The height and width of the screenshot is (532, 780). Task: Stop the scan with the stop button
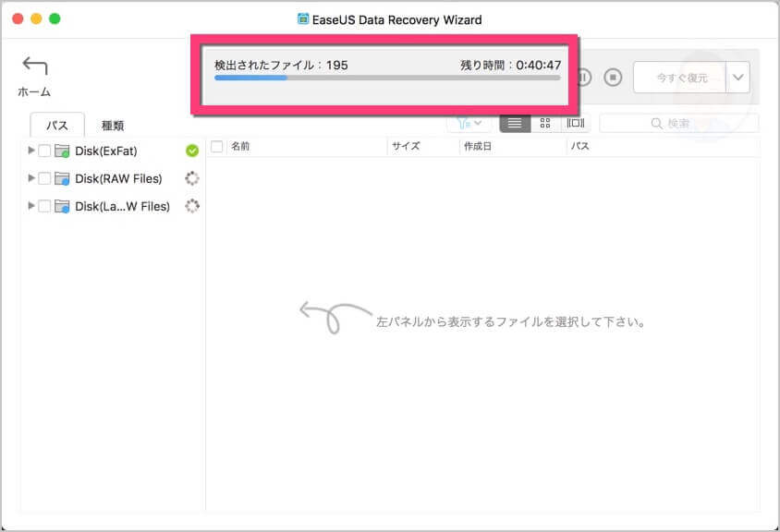pos(613,78)
